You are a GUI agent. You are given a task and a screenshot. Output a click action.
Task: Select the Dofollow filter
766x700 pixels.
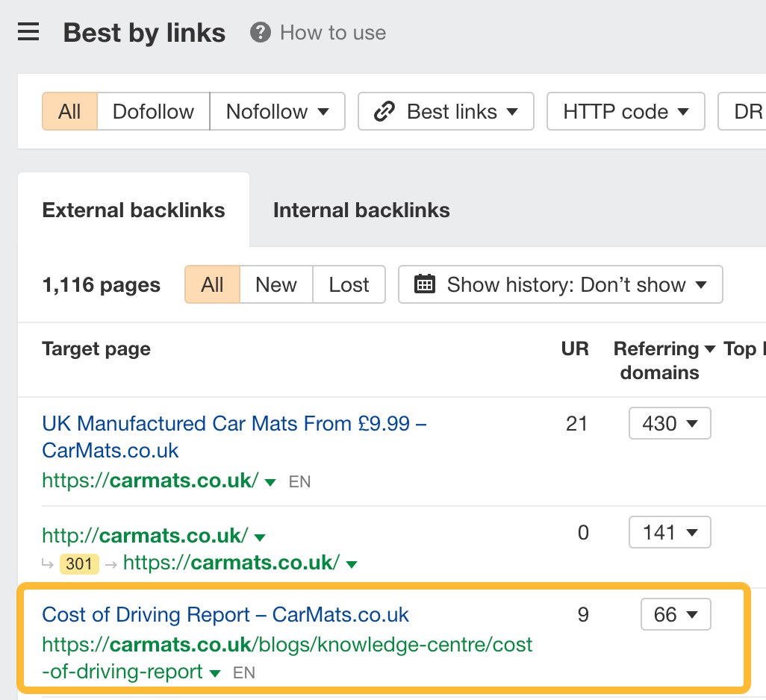[152, 111]
